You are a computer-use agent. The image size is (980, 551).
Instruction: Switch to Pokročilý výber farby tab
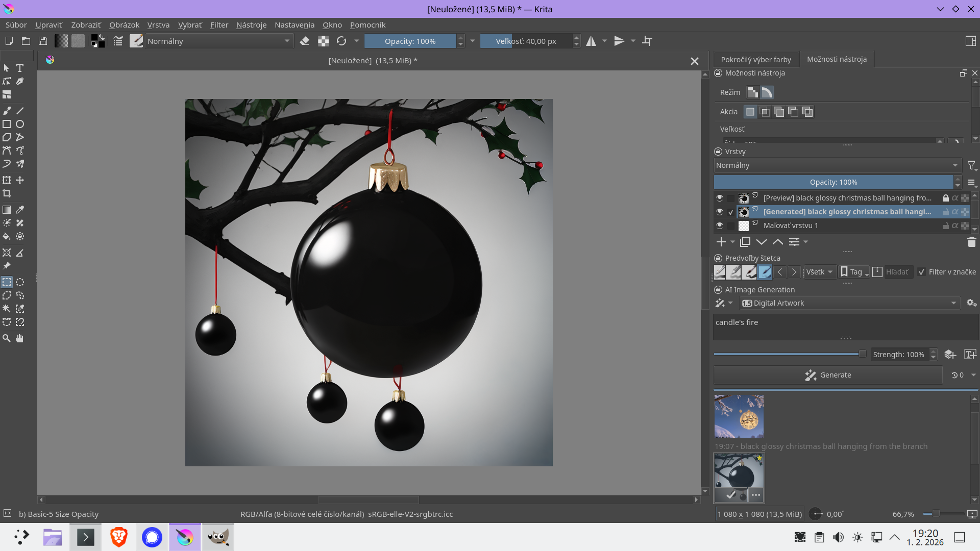(755, 60)
